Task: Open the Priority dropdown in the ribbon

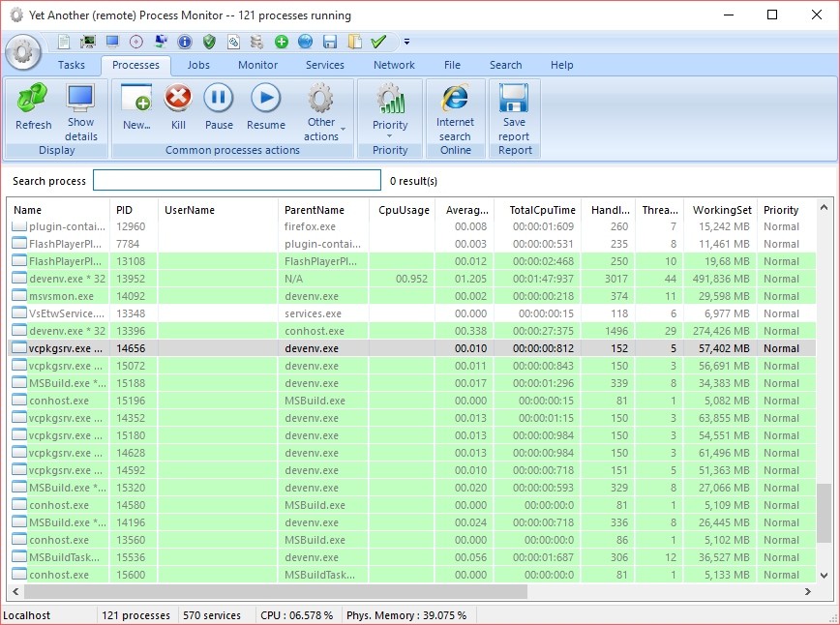Action: (390, 109)
